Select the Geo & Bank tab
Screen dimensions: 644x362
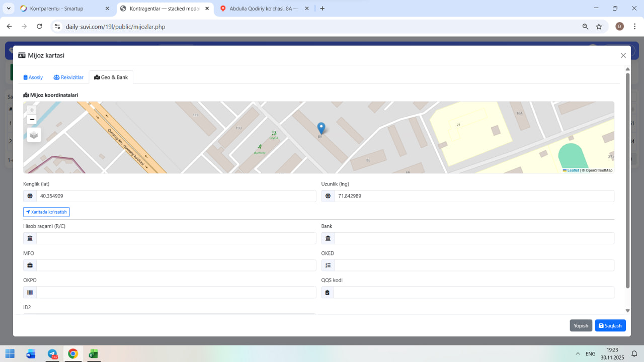pyautogui.click(x=111, y=77)
